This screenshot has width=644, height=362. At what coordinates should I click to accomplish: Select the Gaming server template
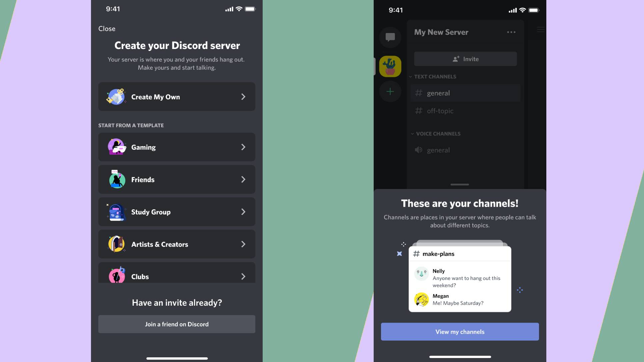(x=176, y=146)
